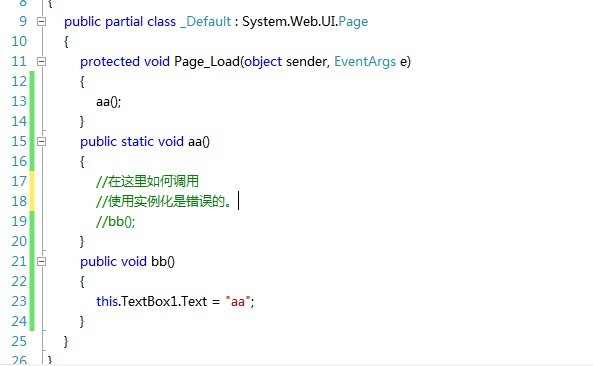Collapse the _Default class region
The width and height of the screenshot is (593, 366).
coord(41,22)
